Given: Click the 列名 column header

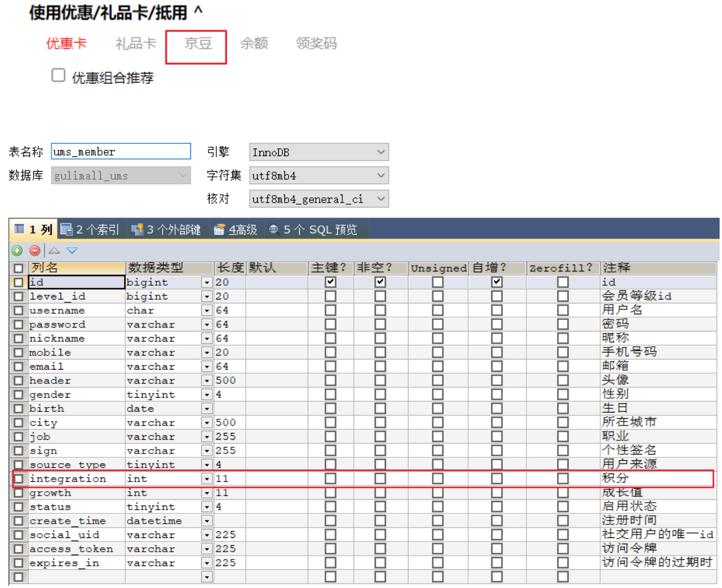Looking at the screenshot, I should pyautogui.click(x=77, y=268).
